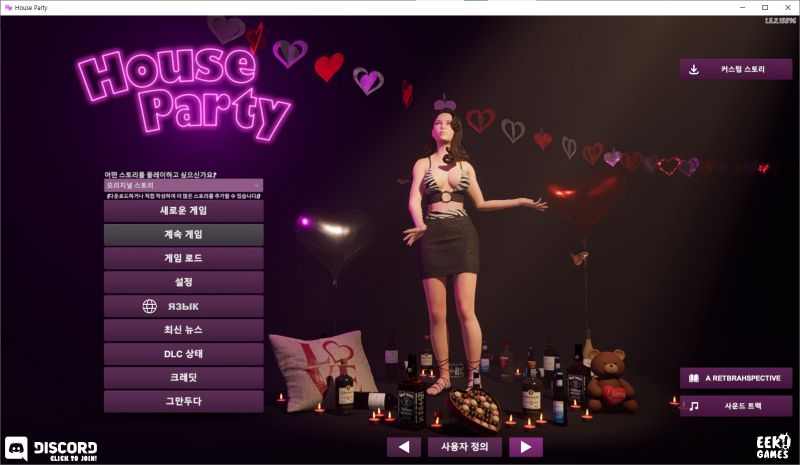Image resolution: width=800 pixels, height=465 pixels.
Task: Click the 사용자 정의 customize button
Action: tap(464, 447)
